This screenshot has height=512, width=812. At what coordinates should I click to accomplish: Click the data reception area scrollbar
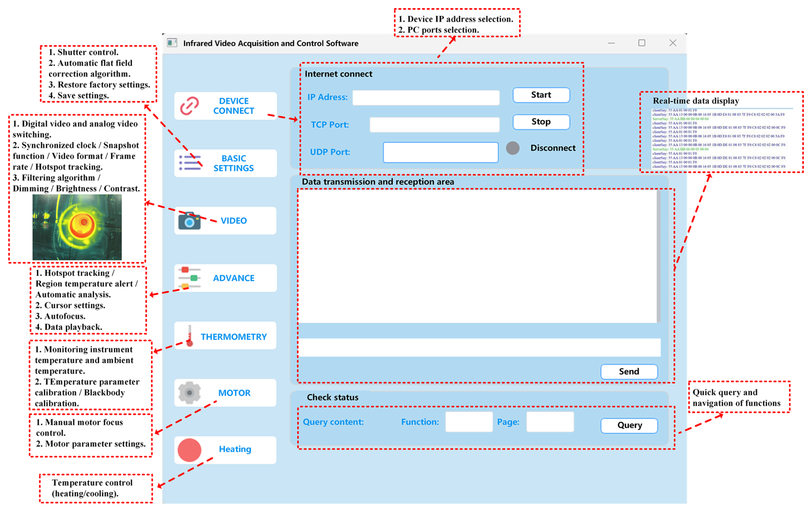pyautogui.click(x=658, y=256)
